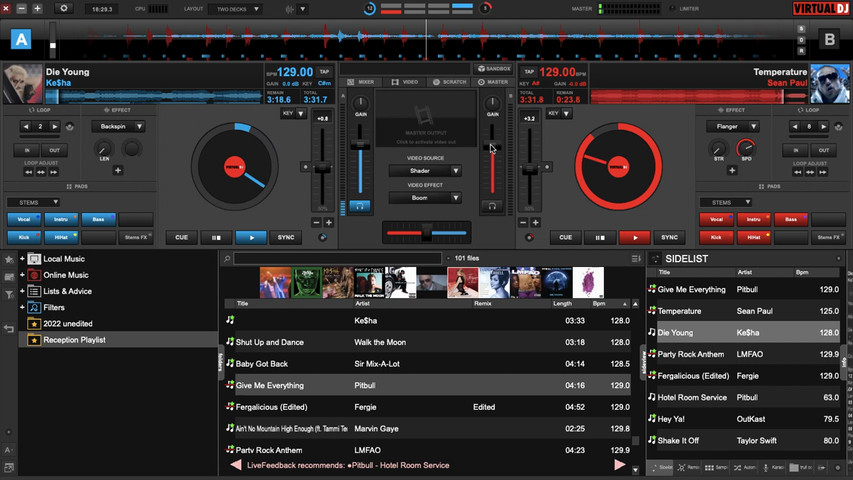
Task: Switch to the SCRATCH tab
Action: point(450,82)
